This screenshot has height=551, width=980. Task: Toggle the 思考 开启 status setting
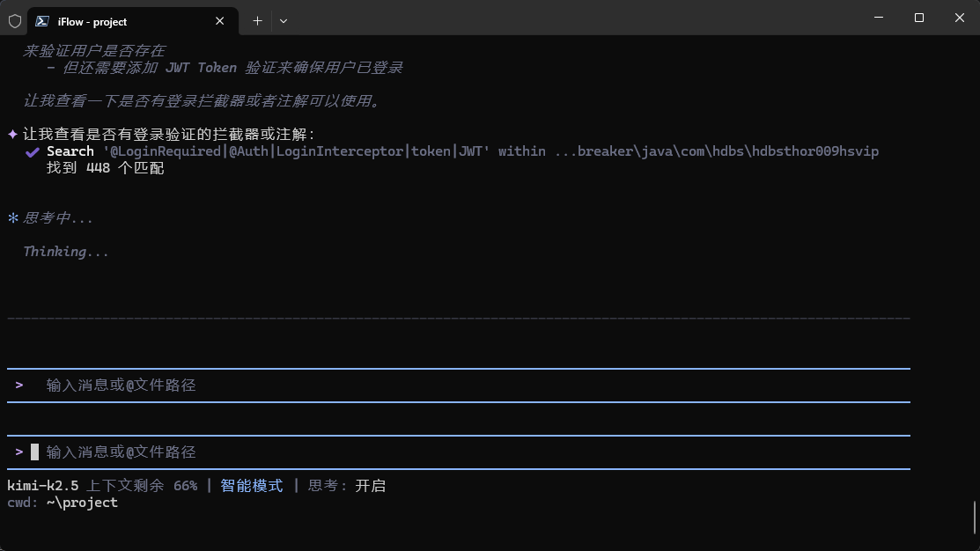(347, 486)
